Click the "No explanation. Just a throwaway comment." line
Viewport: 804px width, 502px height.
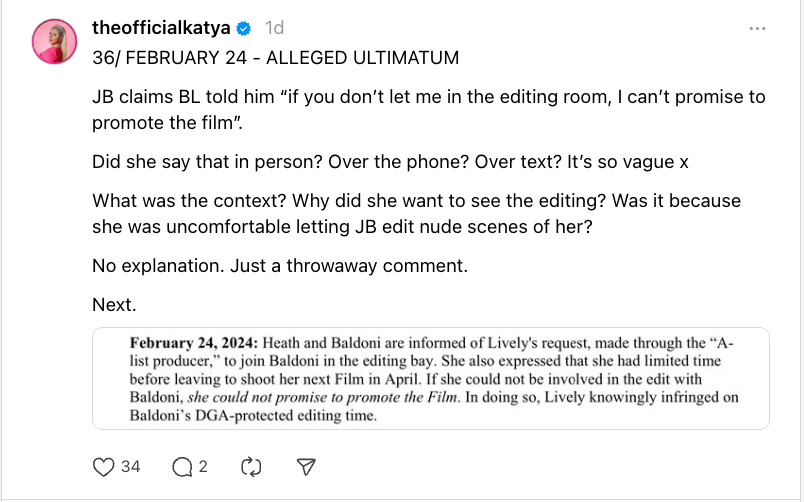click(x=280, y=267)
